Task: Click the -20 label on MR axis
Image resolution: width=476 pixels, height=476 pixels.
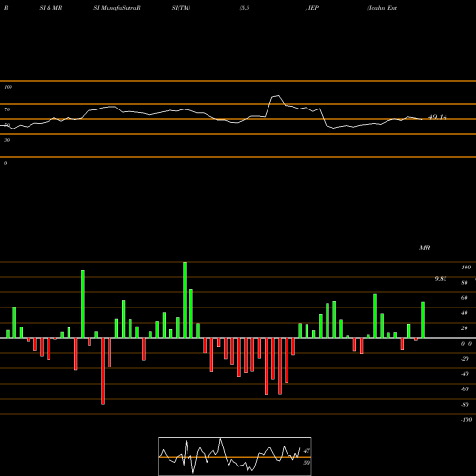Action: [x=465, y=359]
